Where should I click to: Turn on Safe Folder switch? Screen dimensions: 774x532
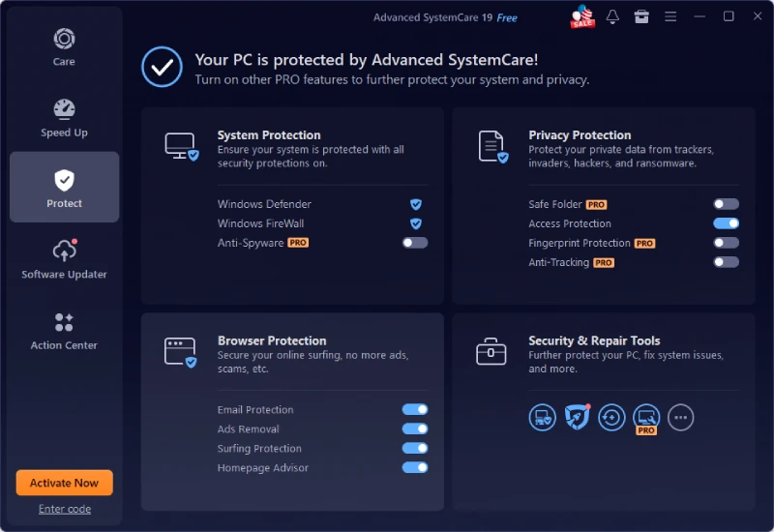tap(727, 204)
